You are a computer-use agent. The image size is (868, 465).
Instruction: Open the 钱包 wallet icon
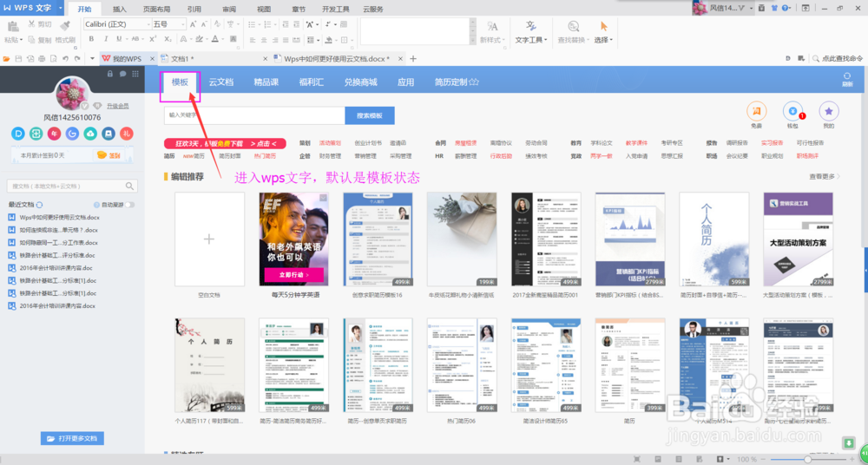[792, 111]
